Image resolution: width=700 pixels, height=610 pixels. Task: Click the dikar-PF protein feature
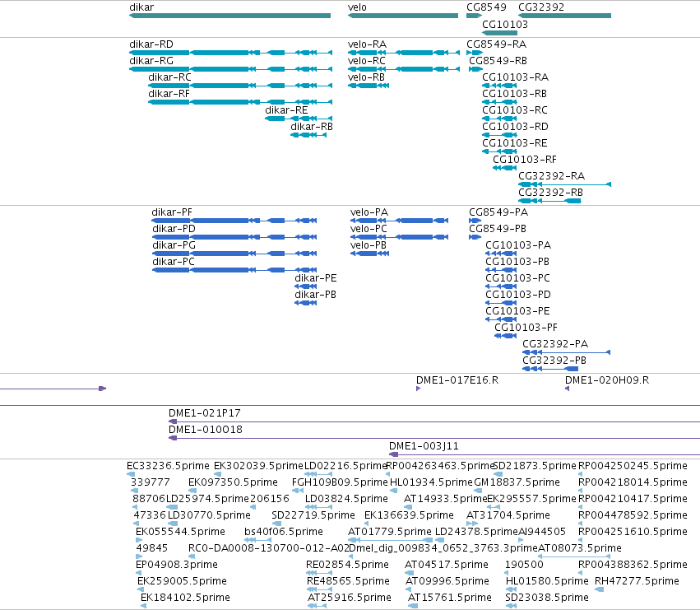pos(234,221)
